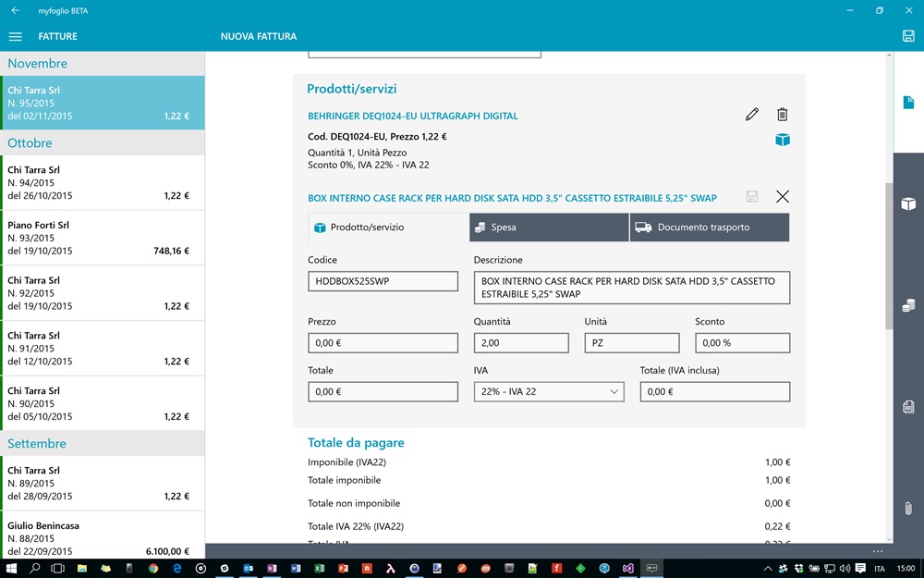The height and width of the screenshot is (578, 924).
Task: Launch Google Chrome from the taskbar
Action: pyautogui.click(x=153, y=569)
